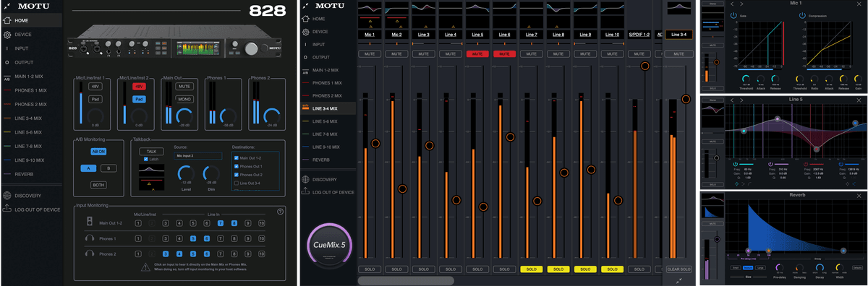Click the CueMix 5 logo
The width and height of the screenshot is (868, 286).
330,246
